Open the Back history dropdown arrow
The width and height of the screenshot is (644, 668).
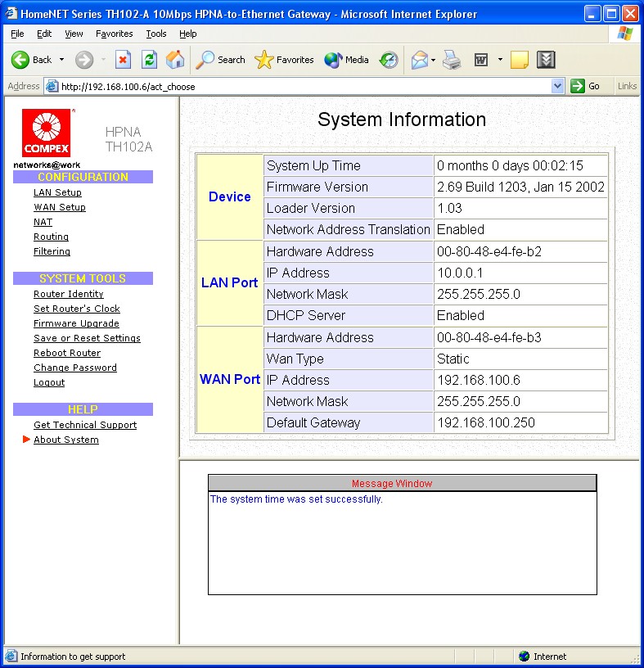pos(61,60)
